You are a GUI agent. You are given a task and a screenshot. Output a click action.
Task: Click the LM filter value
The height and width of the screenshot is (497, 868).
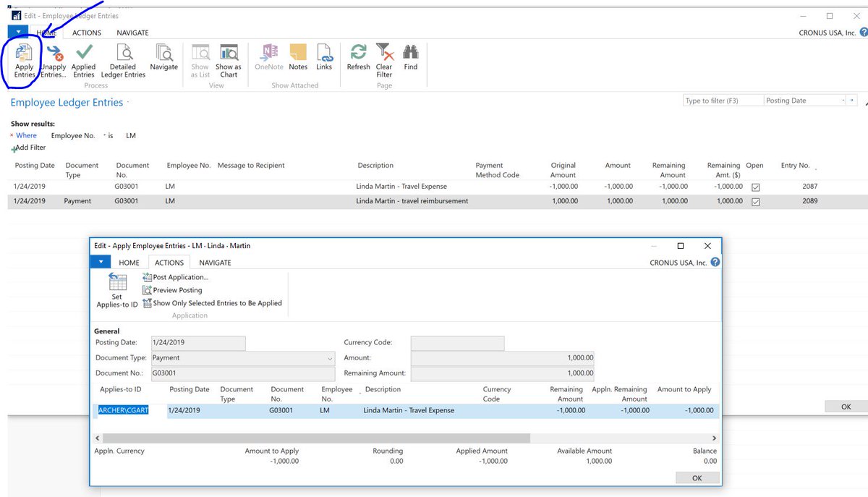130,135
